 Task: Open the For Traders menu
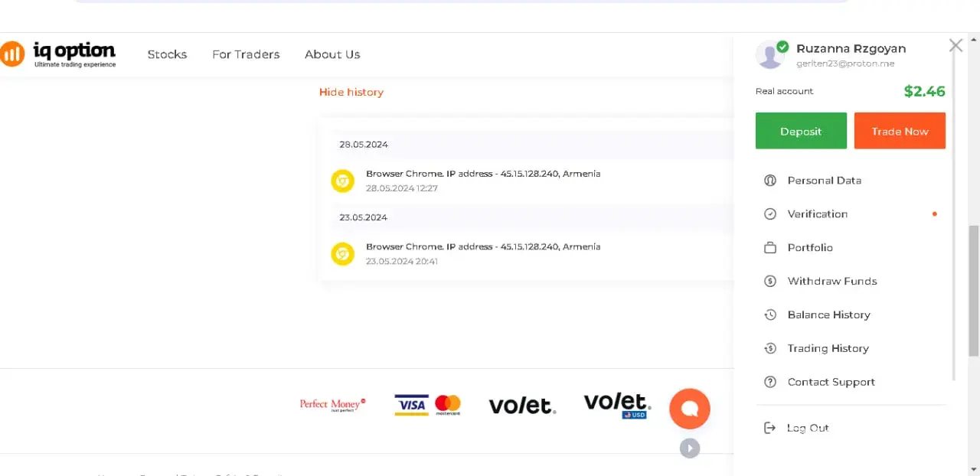(x=246, y=54)
